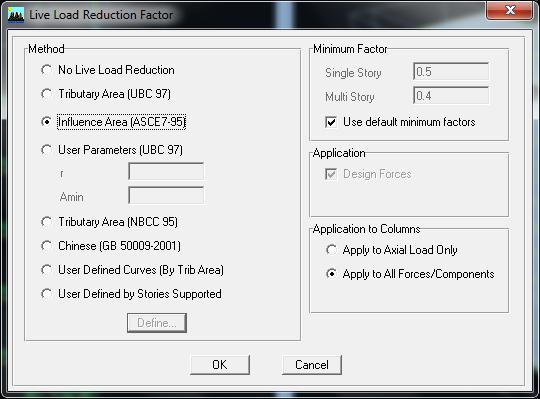The width and height of the screenshot is (540, 399).
Task: Dismiss dialog with Cancel button
Action: pos(312,365)
